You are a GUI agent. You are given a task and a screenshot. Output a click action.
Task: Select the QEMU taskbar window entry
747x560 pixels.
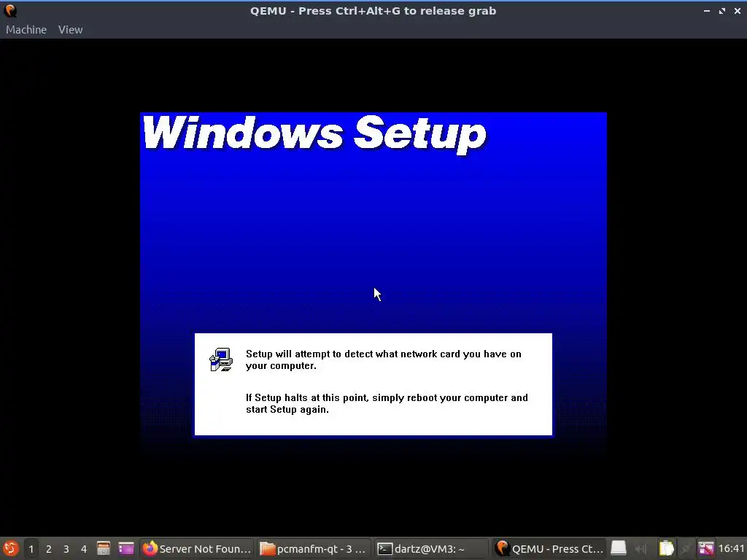549,548
